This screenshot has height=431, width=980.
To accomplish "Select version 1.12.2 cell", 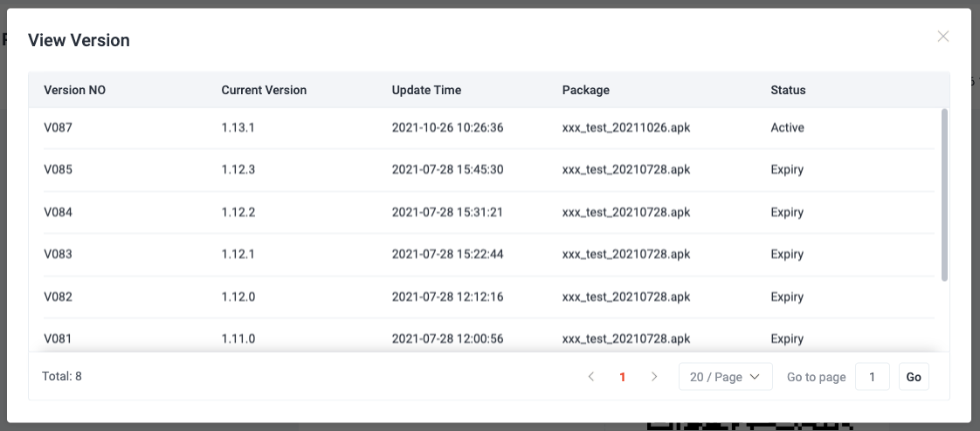I will (x=238, y=212).
